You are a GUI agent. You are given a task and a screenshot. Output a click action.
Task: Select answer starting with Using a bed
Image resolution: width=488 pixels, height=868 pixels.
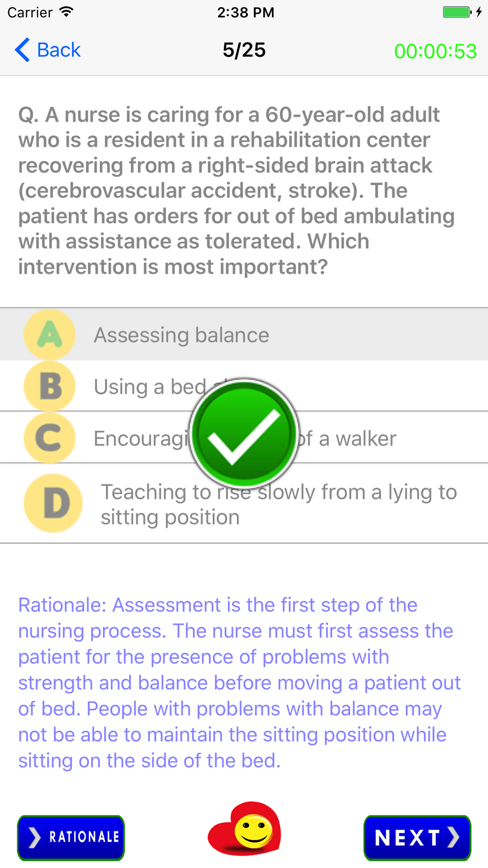pos(244,386)
